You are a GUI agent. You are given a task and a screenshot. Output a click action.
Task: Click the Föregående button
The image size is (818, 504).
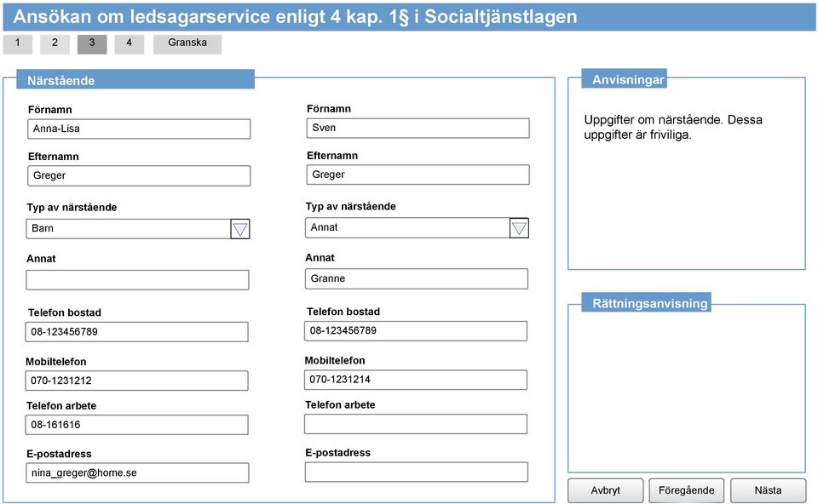point(687,490)
